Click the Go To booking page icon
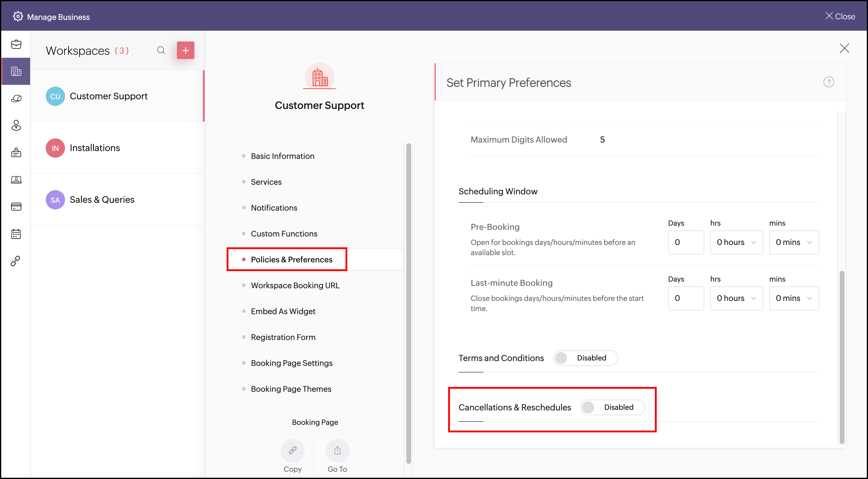Viewport: 868px width, 479px height. (x=337, y=450)
